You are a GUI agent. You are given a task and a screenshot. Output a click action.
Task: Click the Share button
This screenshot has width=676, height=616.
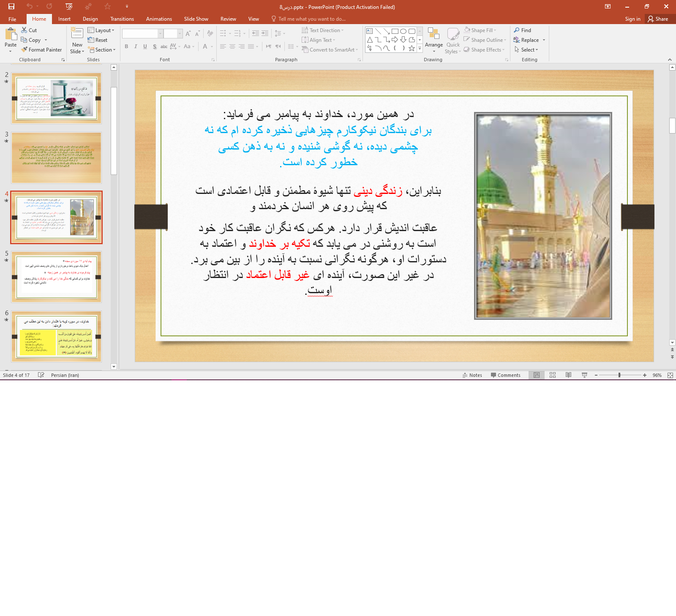pos(658,19)
